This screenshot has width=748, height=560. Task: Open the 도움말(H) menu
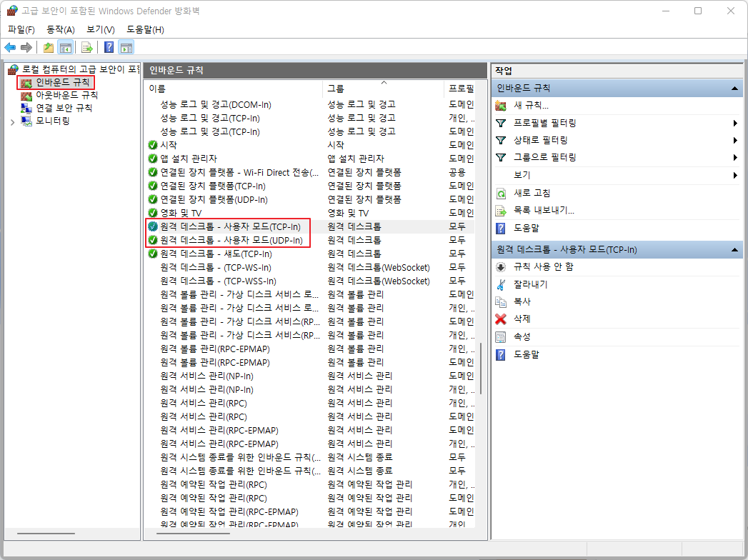tap(146, 29)
